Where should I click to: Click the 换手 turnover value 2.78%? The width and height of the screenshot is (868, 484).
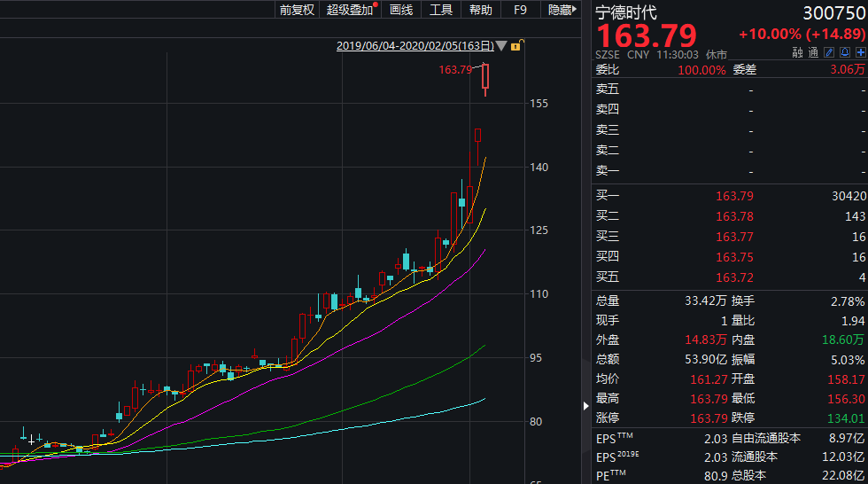click(848, 301)
